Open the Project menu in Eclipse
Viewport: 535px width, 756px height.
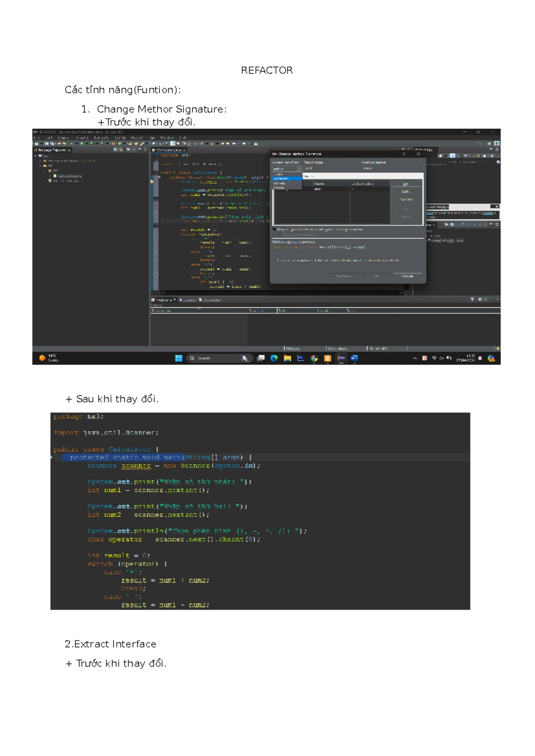[137, 138]
